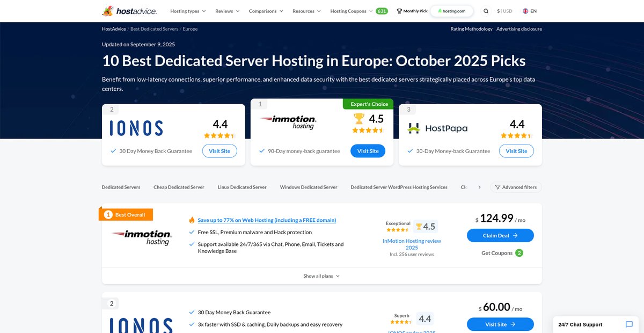The image size is (644, 333).
Task: Open the 24/7 Chat Support bubble icon
Action: pos(630,324)
